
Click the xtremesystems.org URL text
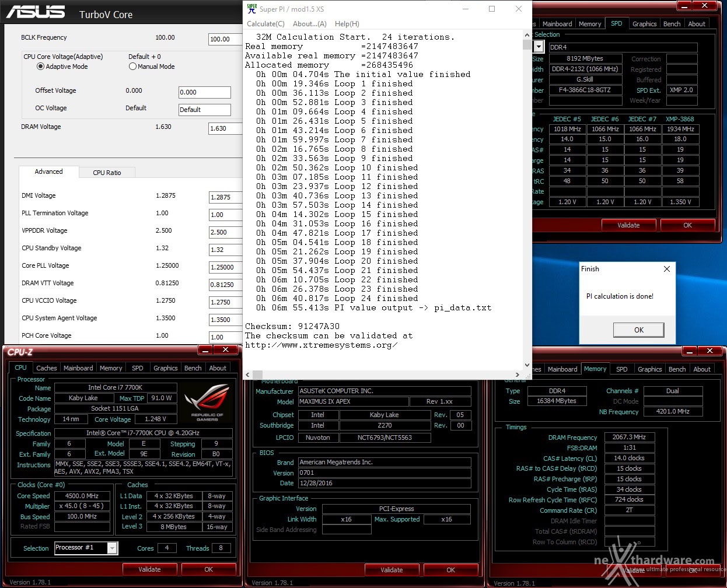[x=321, y=345]
